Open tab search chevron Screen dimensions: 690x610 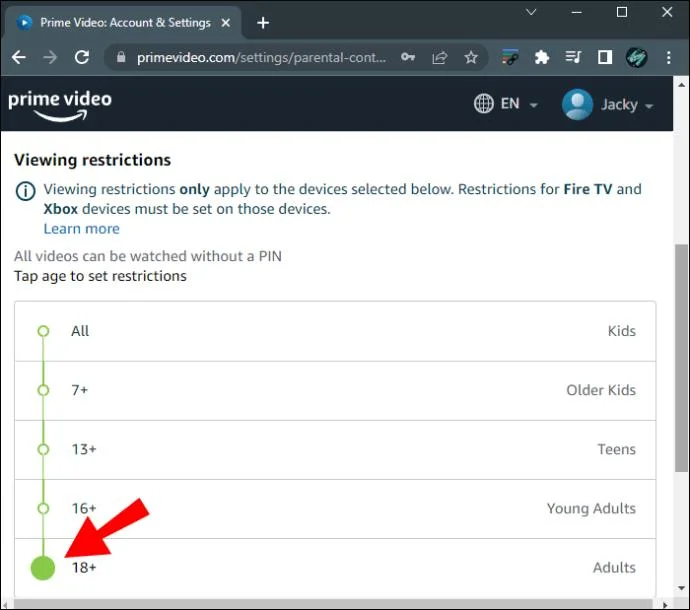531,12
